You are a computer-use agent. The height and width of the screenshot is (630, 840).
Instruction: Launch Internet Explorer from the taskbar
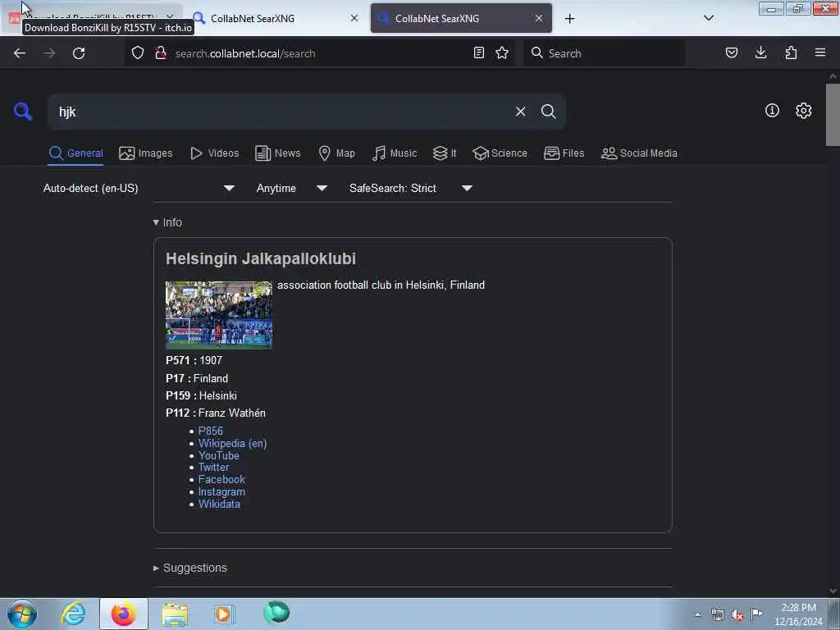(x=73, y=614)
